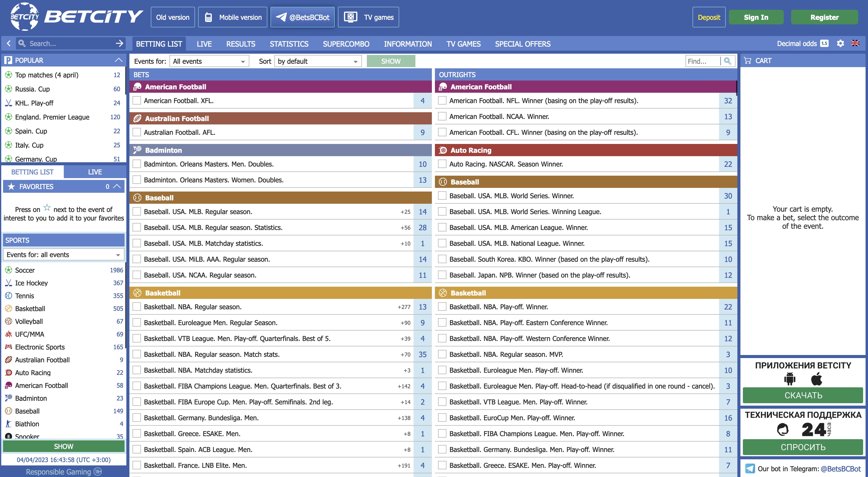The image size is (868, 477).
Task: Click helmet icon in BETS American Football header
Action: click(x=137, y=87)
